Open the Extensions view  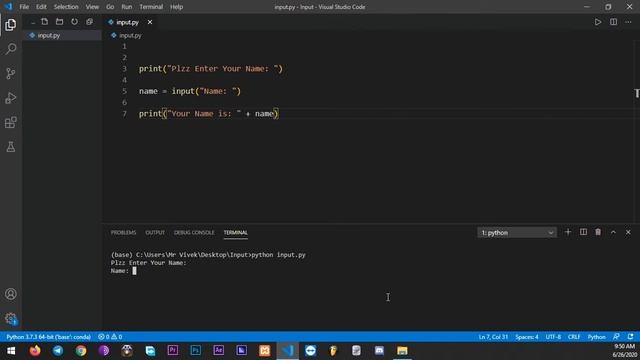click(11, 122)
